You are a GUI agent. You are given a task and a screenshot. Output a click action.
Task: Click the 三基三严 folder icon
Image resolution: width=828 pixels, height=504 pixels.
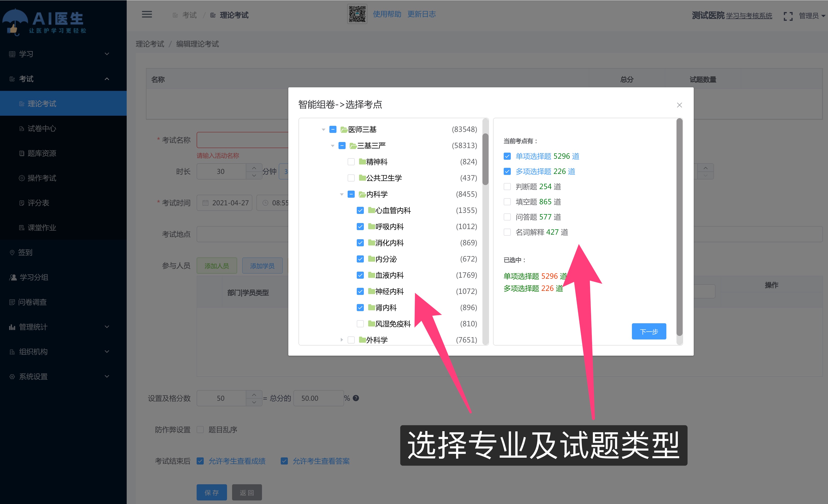353,146
